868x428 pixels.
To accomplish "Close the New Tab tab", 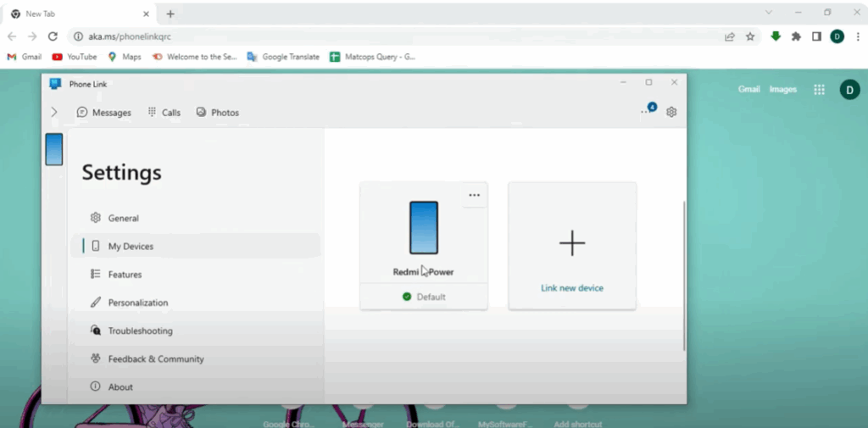I will point(146,14).
